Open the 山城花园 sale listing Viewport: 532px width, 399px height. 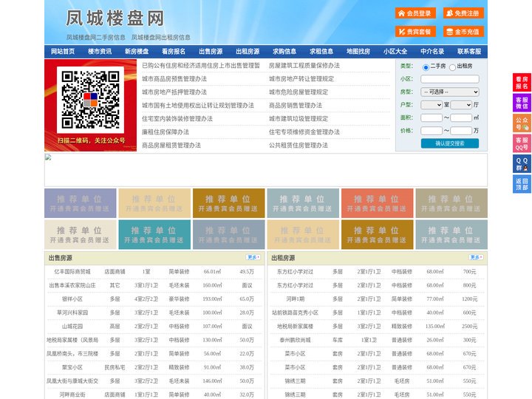pos(72,327)
